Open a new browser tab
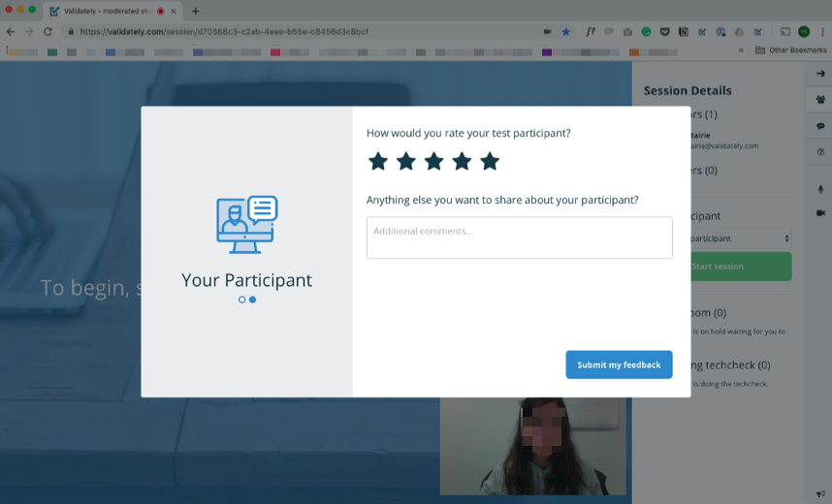832x504 pixels. pos(195,11)
